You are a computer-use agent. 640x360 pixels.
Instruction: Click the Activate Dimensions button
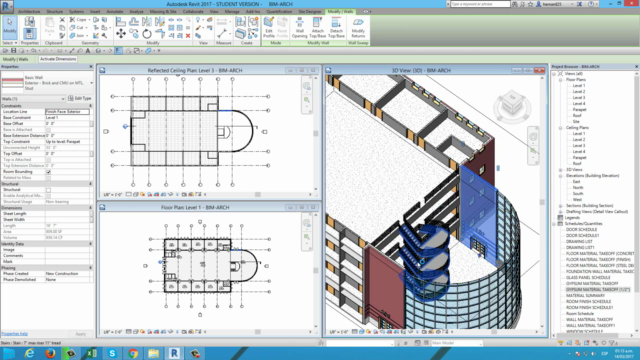(x=58, y=59)
